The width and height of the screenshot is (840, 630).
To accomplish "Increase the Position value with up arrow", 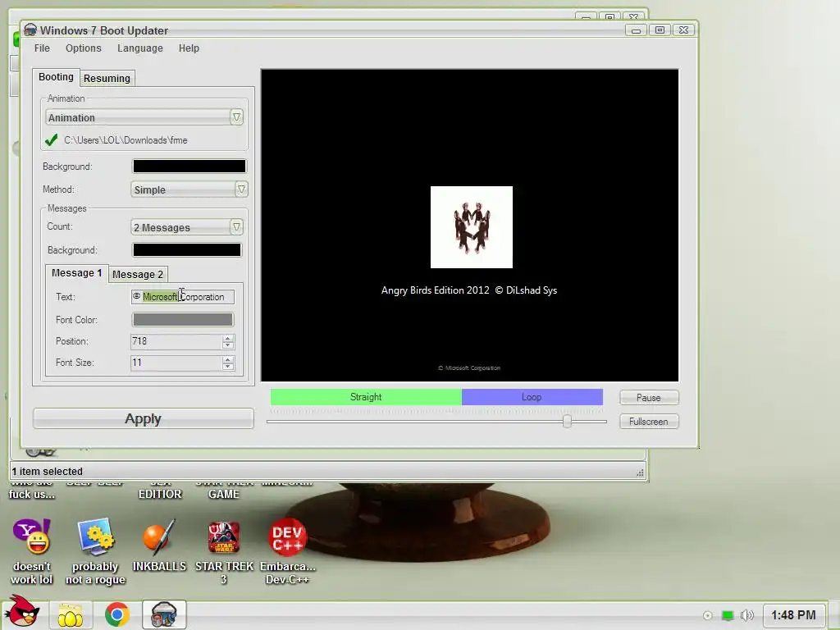I will tap(228, 338).
